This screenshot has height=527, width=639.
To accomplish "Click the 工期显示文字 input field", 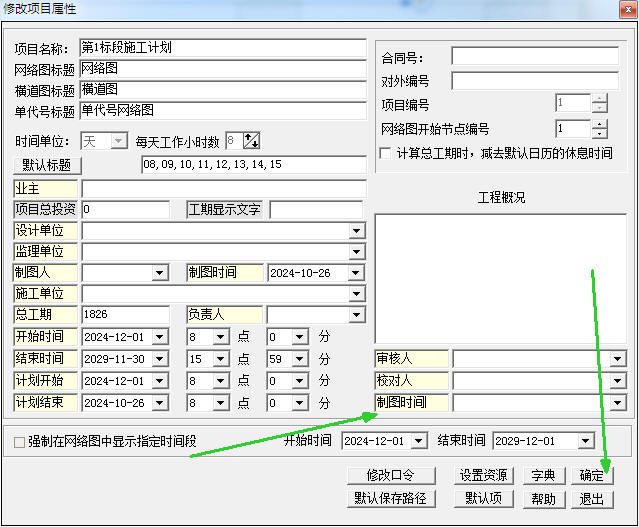I will coord(316,209).
